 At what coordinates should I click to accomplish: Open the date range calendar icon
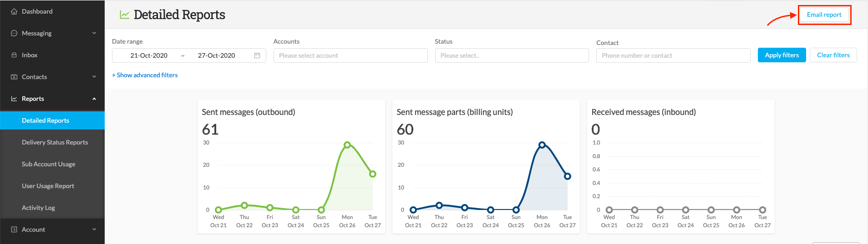257,55
